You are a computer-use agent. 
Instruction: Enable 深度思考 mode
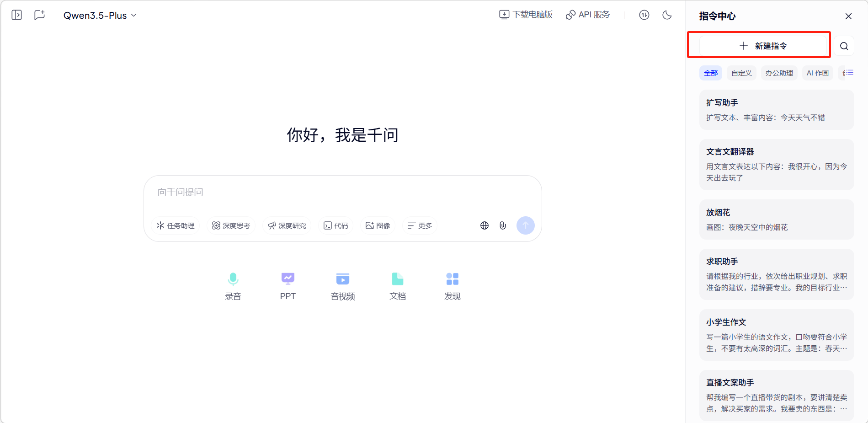pyautogui.click(x=231, y=226)
